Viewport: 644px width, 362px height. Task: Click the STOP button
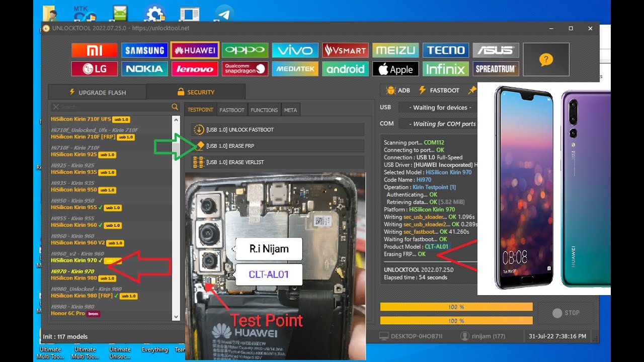point(566,313)
